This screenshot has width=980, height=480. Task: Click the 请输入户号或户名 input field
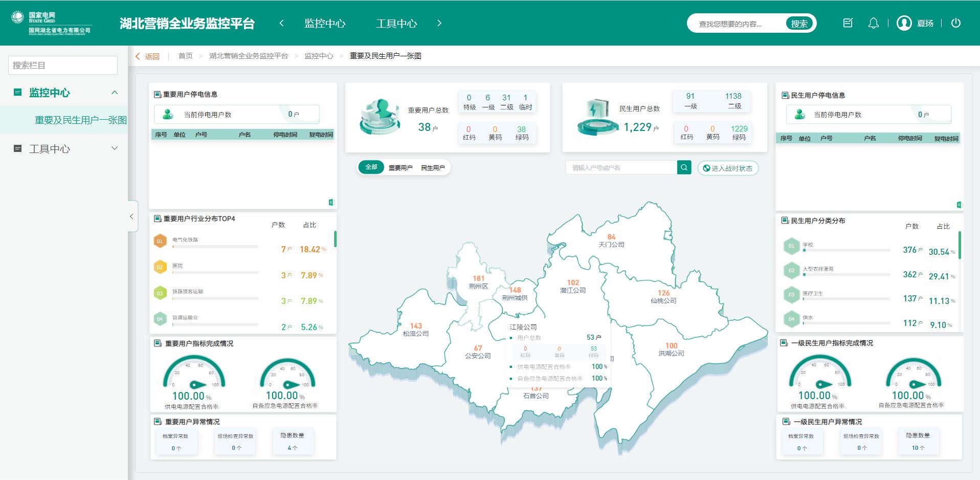[620, 168]
